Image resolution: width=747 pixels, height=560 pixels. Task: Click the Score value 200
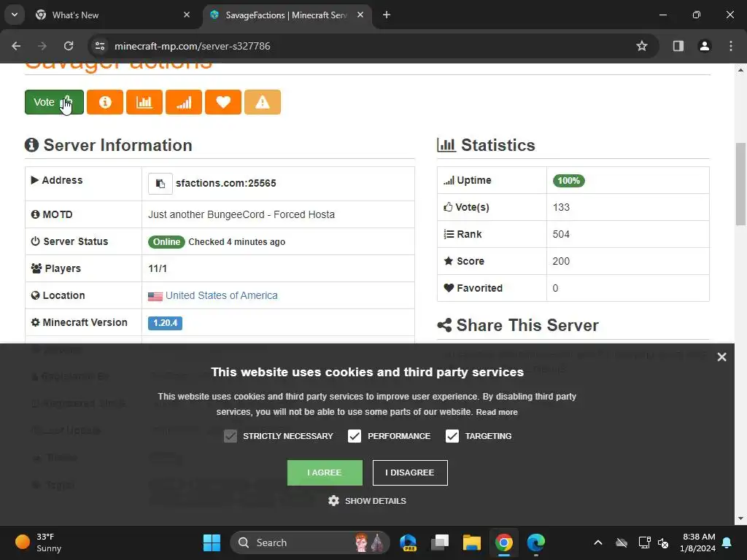(561, 262)
